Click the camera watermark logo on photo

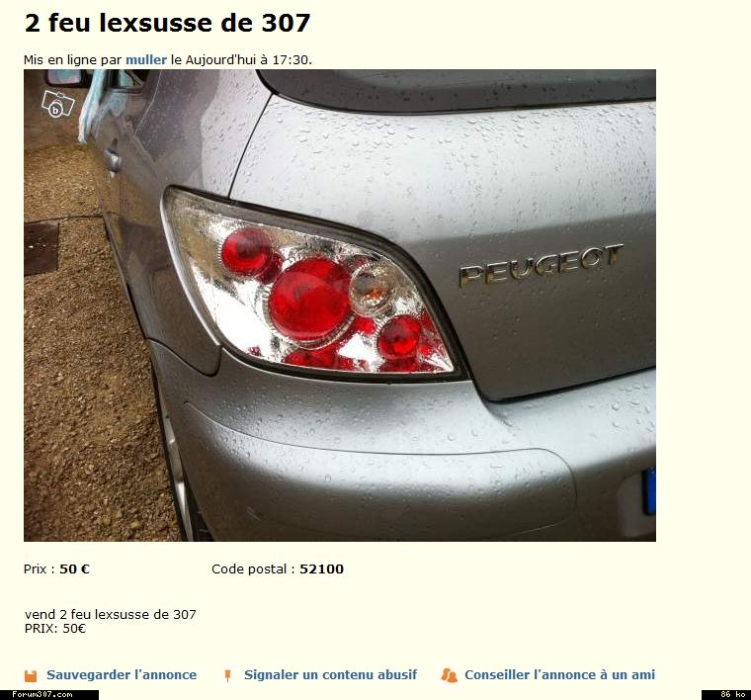58,103
